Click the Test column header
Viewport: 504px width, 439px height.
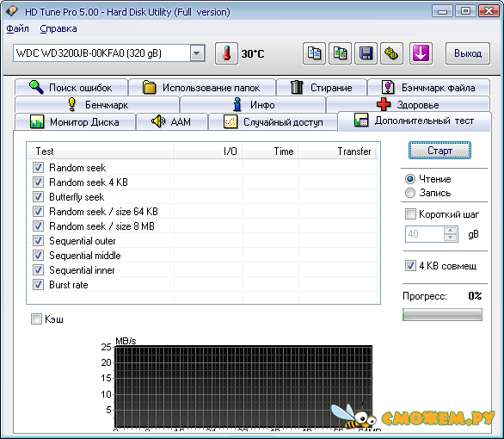[101, 151]
